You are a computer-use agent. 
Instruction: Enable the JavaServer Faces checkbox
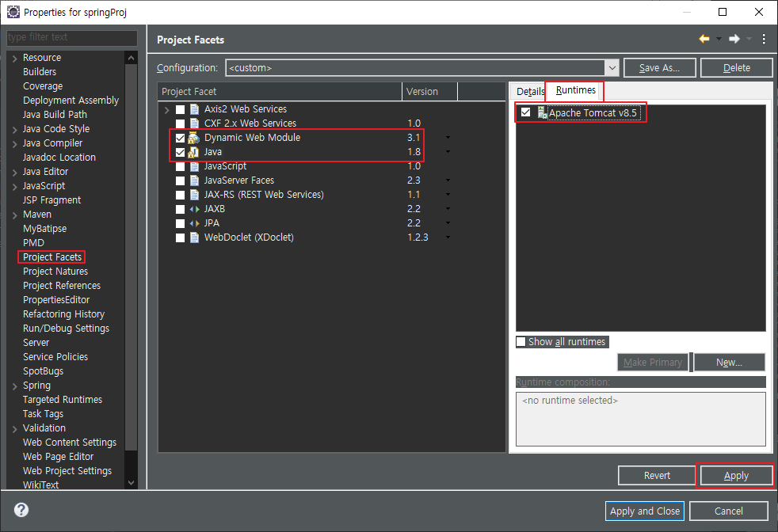click(x=180, y=181)
